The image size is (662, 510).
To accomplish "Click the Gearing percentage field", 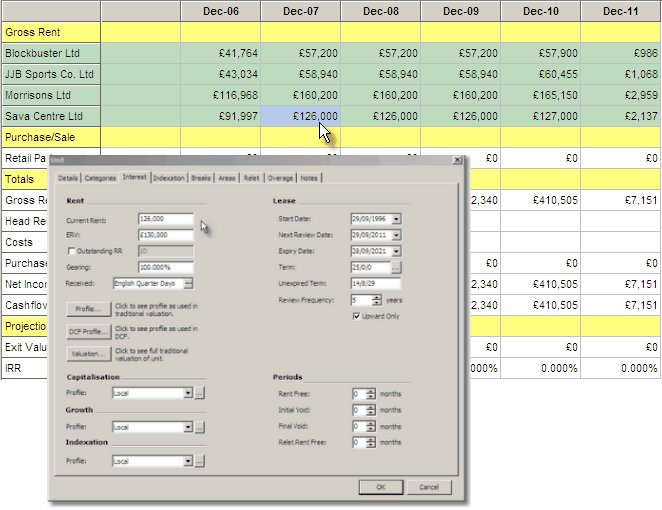I will point(166,267).
